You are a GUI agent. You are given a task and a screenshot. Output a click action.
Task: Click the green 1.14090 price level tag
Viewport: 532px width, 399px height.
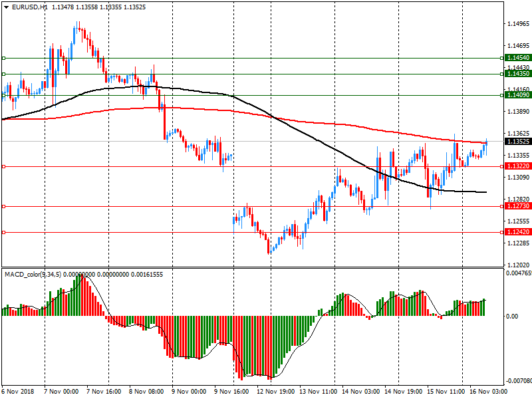(517, 95)
